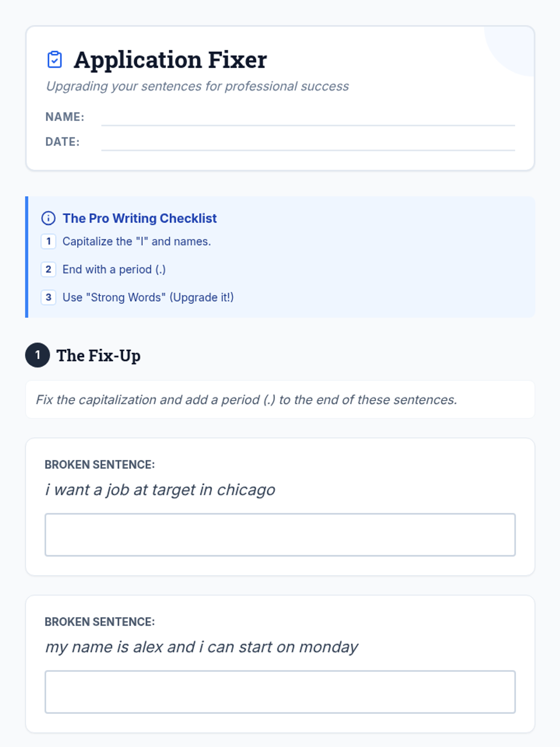Click the number 2 badge in checklist
The width and height of the screenshot is (560, 747).
49,269
